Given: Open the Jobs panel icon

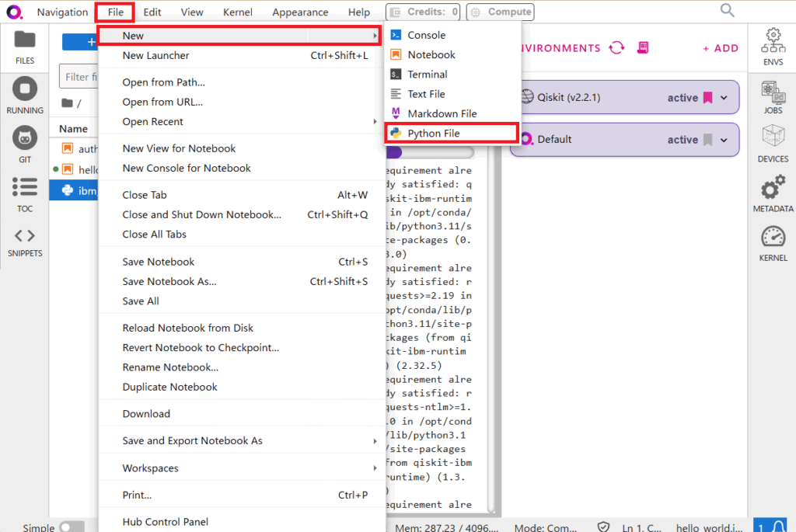Looking at the screenshot, I should (772, 97).
